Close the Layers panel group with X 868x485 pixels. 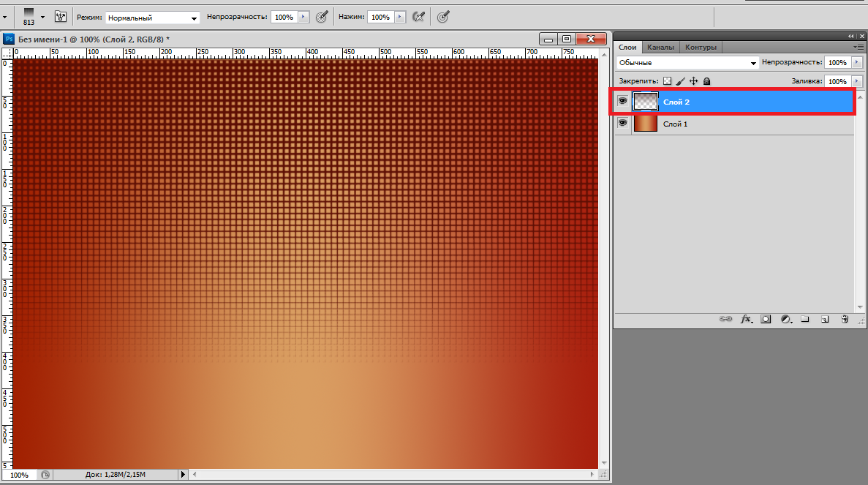point(862,36)
